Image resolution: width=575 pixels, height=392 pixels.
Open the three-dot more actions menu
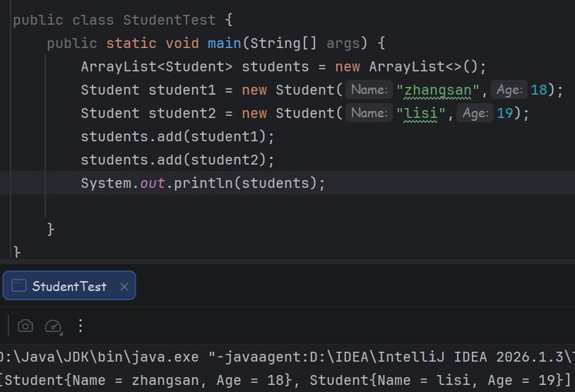pos(81,326)
